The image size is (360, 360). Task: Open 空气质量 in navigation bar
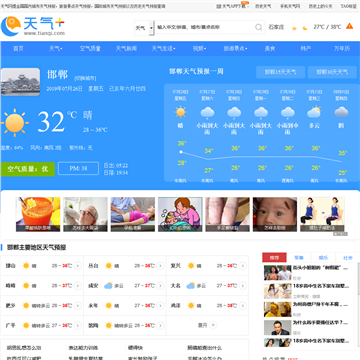coord(90,49)
